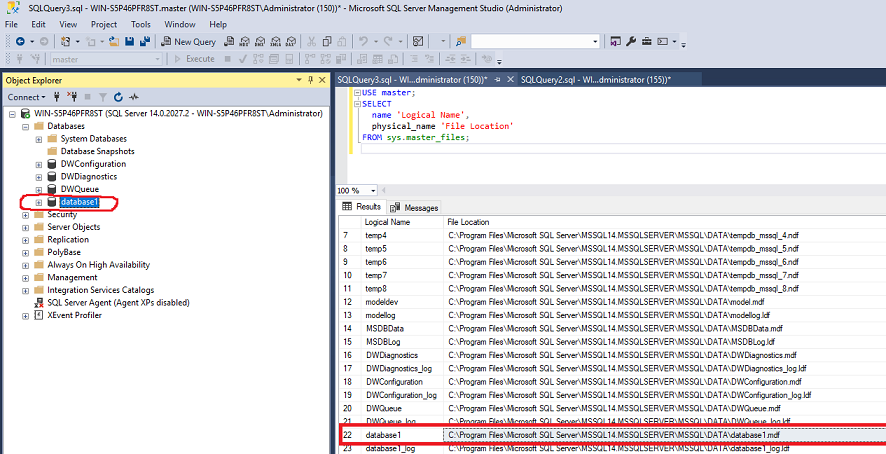Viewport: 886px width, 454px height.
Task: Open Activity Monitor from Object Explorer toolbar
Action: pos(134,97)
